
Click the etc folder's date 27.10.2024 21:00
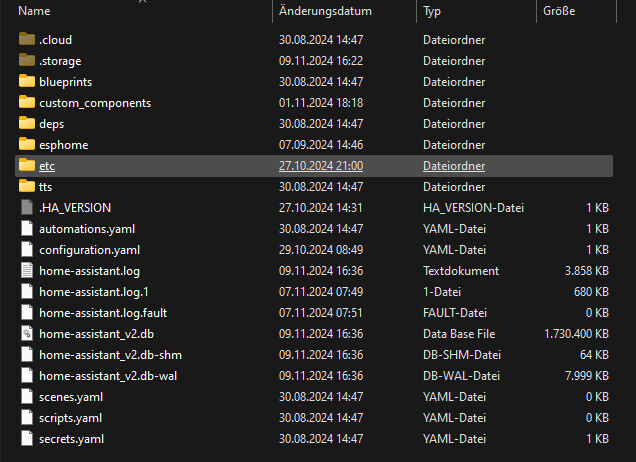click(320, 166)
